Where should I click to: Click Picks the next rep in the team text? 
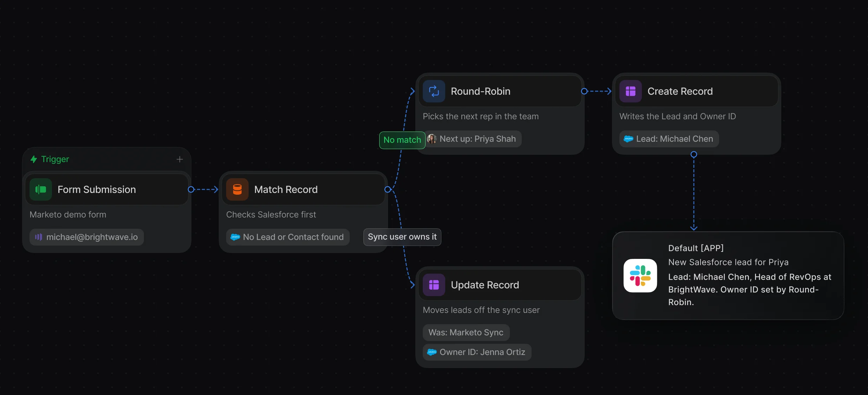point(481,116)
